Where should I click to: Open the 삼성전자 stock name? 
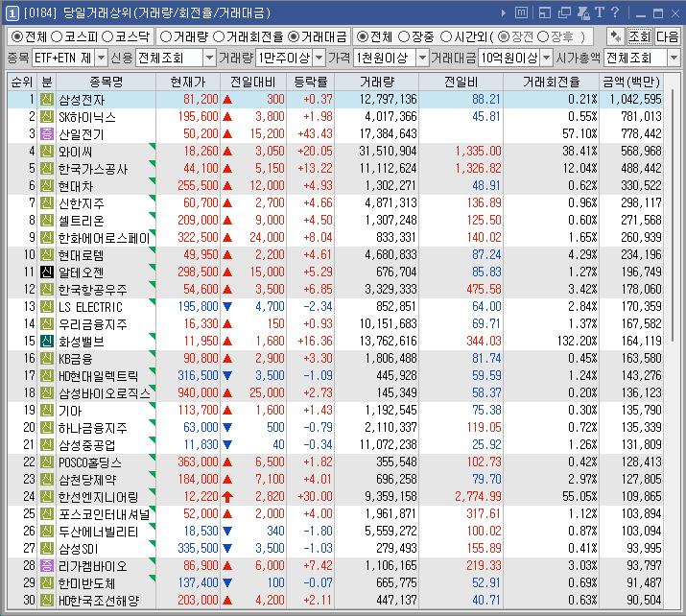pyautogui.click(x=82, y=100)
